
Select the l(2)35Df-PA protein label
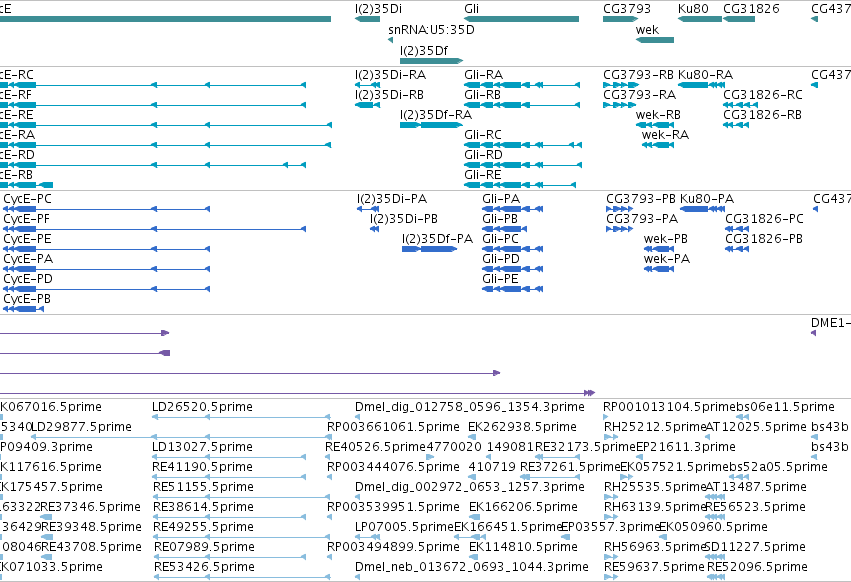click(437, 239)
